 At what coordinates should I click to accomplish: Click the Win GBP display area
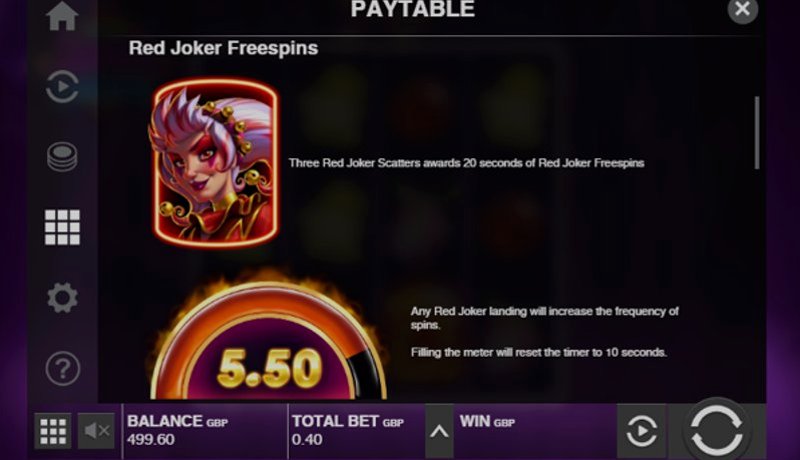pos(535,431)
